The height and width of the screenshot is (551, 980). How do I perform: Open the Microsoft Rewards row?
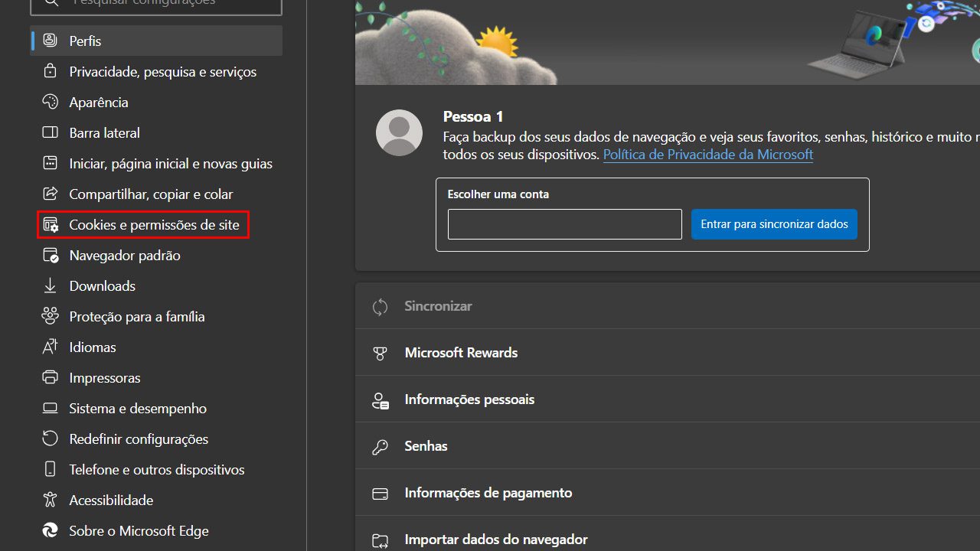(668, 353)
